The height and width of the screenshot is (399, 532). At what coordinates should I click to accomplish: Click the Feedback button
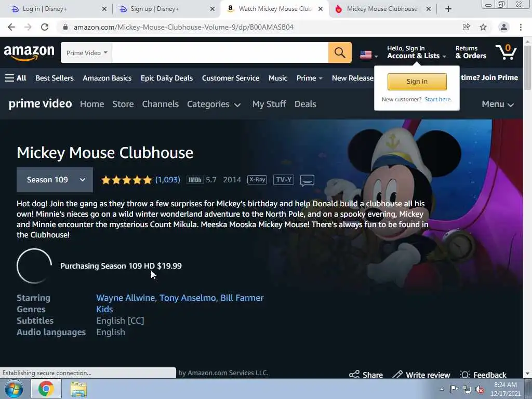(483, 375)
